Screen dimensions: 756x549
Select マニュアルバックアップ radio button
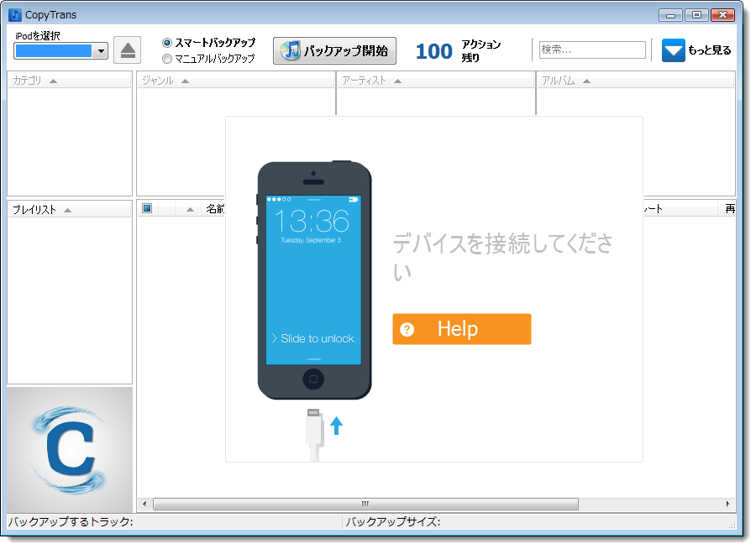(x=167, y=59)
